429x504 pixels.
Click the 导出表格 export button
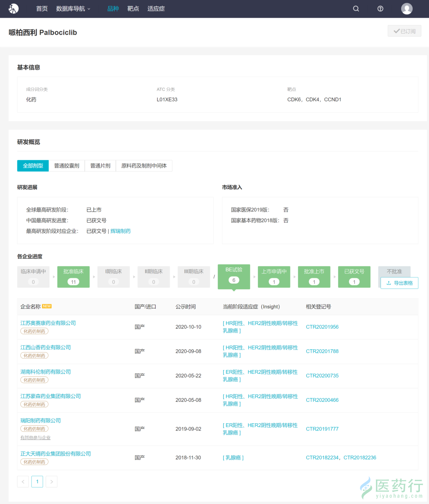click(x=399, y=283)
